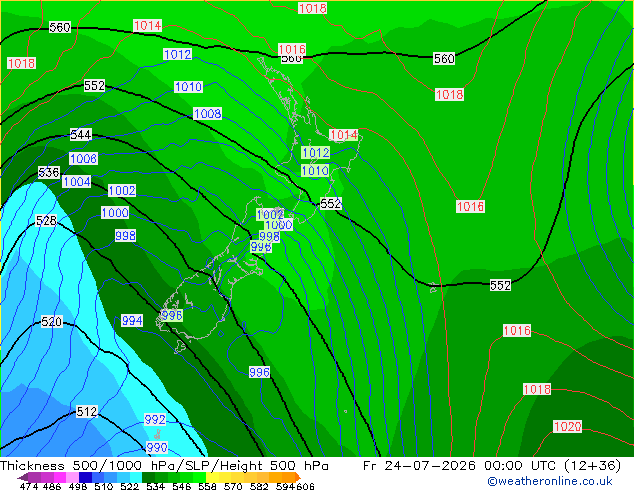634x490 pixels.
Task: Click the blue 1010 label directly below 1012 top-left
Action: click(188, 87)
